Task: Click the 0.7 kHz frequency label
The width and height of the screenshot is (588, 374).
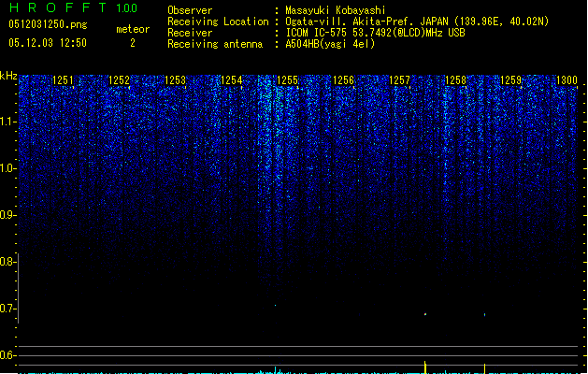Action: (7, 309)
